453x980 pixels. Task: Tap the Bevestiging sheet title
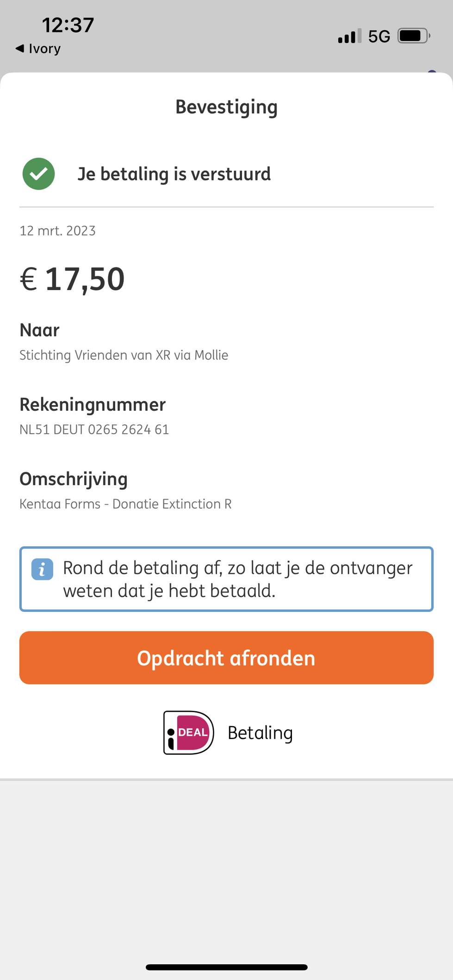pos(226,107)
